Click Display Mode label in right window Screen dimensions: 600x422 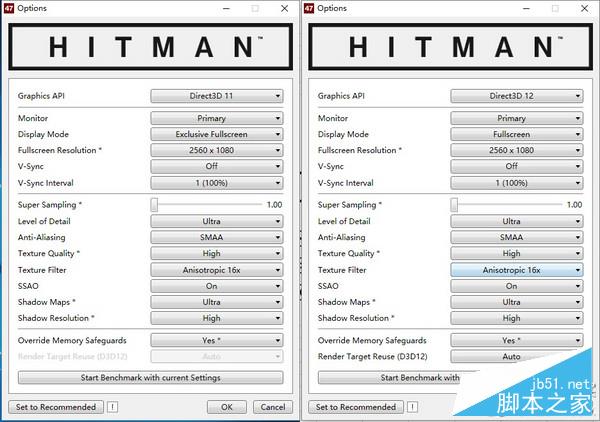pyautogui.click(x=343, y=134)
